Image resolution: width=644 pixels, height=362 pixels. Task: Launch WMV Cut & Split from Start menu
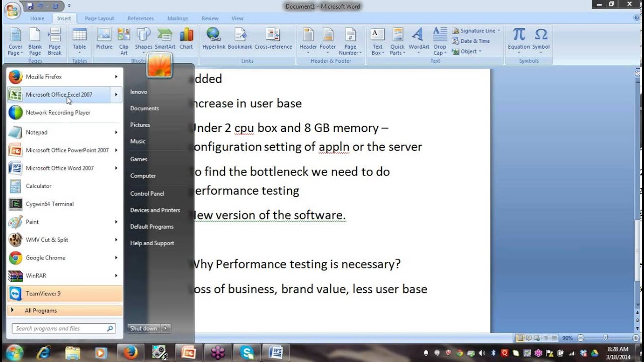click(x=64, y=240)
